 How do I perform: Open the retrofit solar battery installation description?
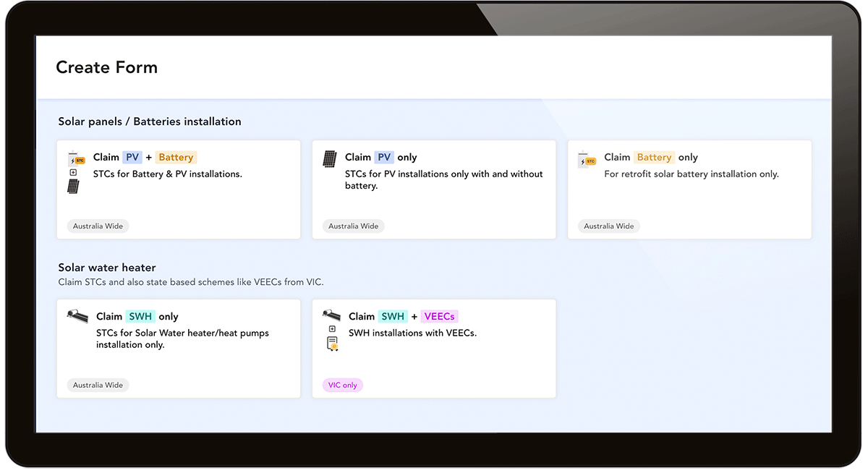pyautogui.click(x=691, y=174)
